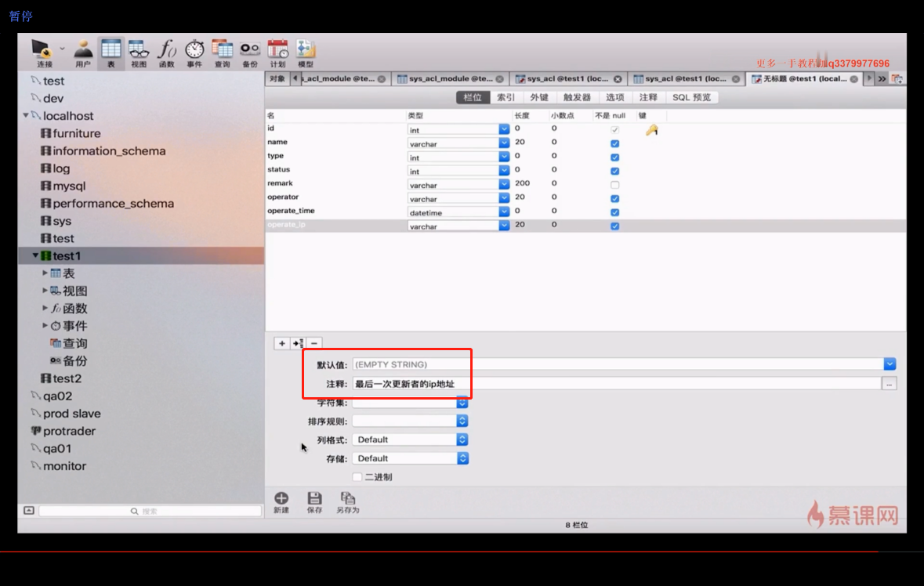Click the delete field minus button
This screenshot has width=924, height=586.
[314, 343]
